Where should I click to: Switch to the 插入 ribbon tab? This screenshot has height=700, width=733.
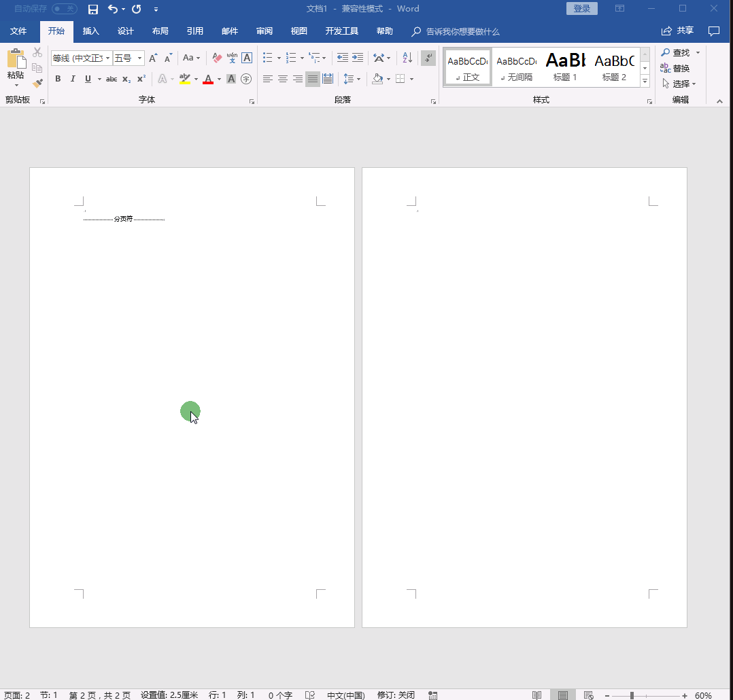(90, 31)
